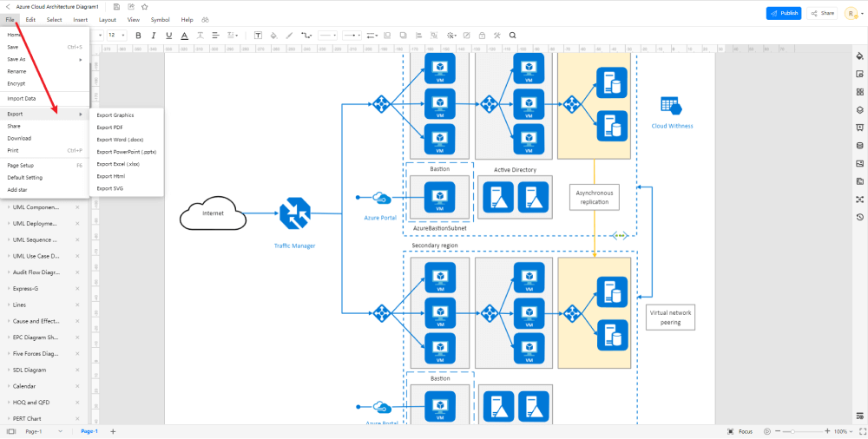This screenshot has width=868, height=439.
Task: Start presentation with play icon
Action: click(x=766, y=431)
